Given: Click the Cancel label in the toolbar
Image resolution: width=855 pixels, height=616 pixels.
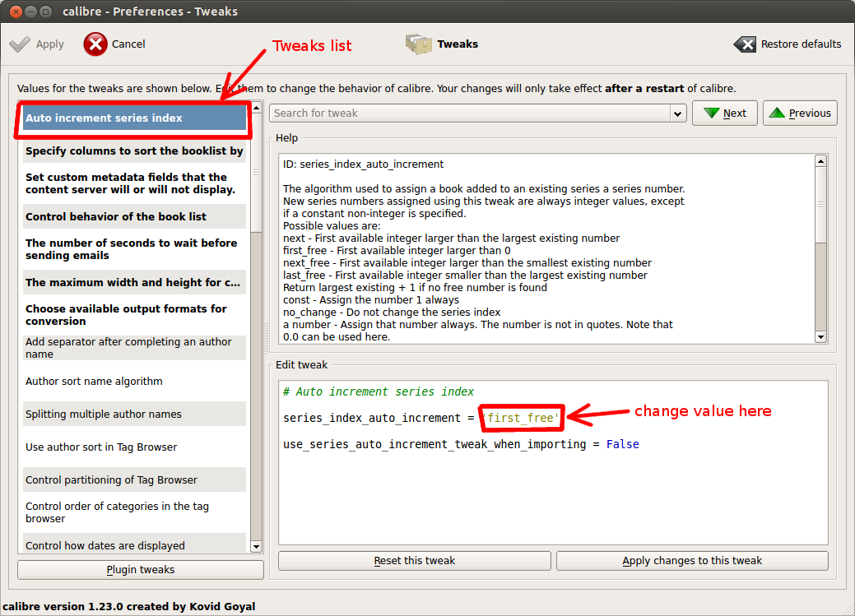Looking at the screenshot, I should [x=128, y=44].
